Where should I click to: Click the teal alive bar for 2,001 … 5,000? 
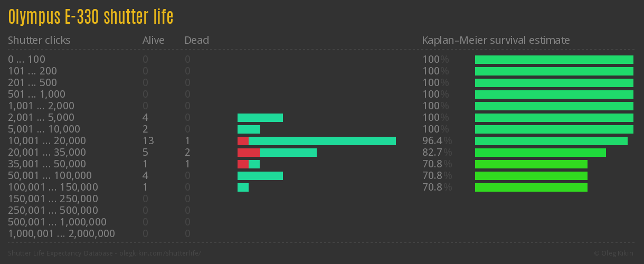260,118
